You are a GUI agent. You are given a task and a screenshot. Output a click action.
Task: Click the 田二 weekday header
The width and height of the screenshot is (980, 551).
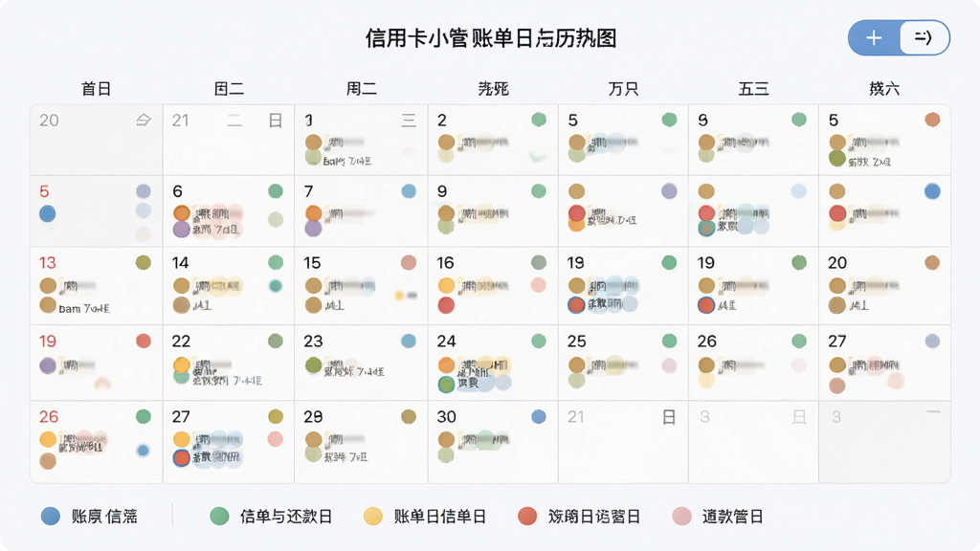tap(230, 89)
